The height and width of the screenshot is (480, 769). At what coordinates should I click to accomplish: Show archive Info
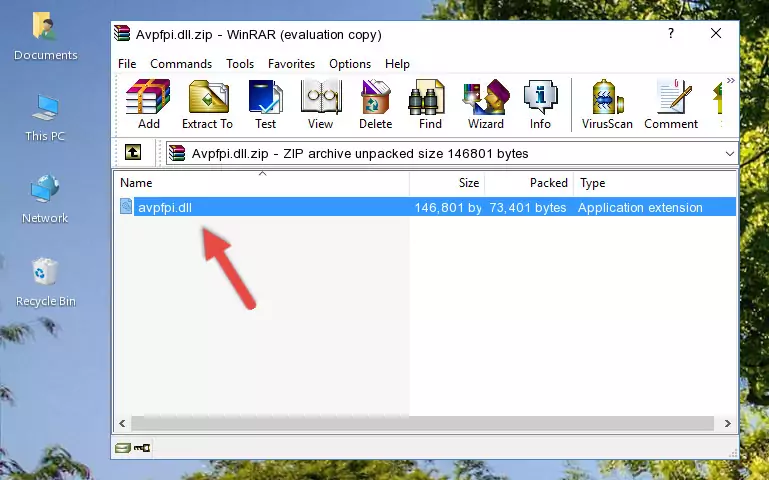pos(540,104)
